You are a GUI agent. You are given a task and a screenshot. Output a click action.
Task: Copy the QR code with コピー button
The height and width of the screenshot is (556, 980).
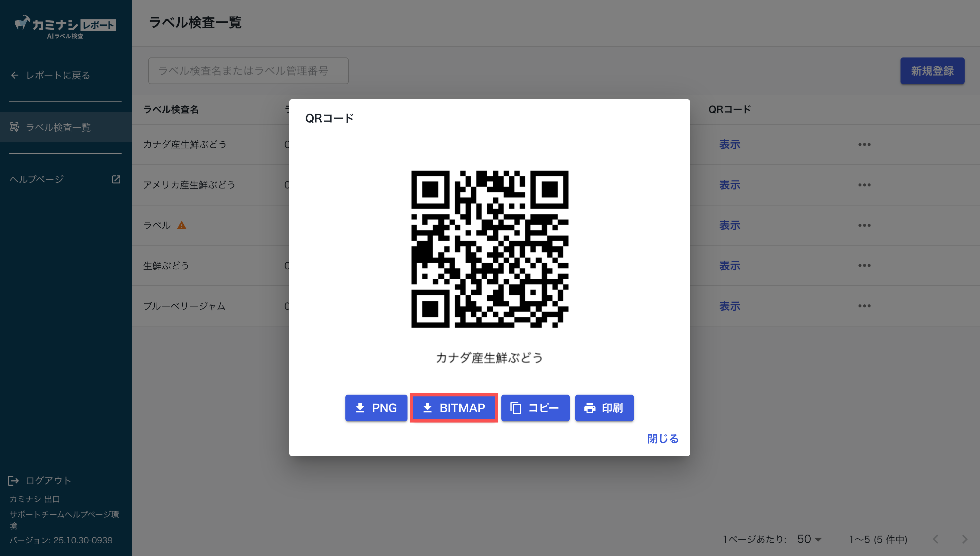click(535, 408)
